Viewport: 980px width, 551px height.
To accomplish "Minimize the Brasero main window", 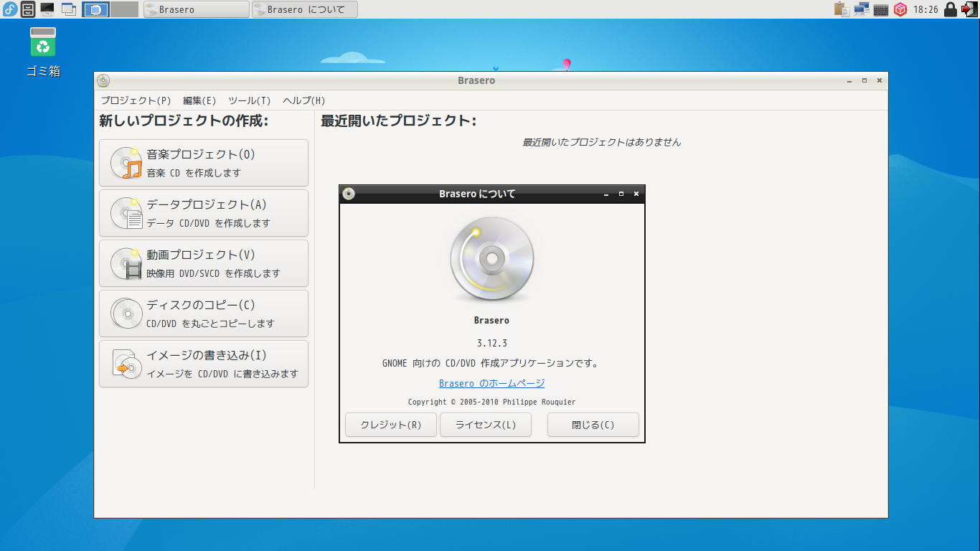I will (x=849, y=80).
